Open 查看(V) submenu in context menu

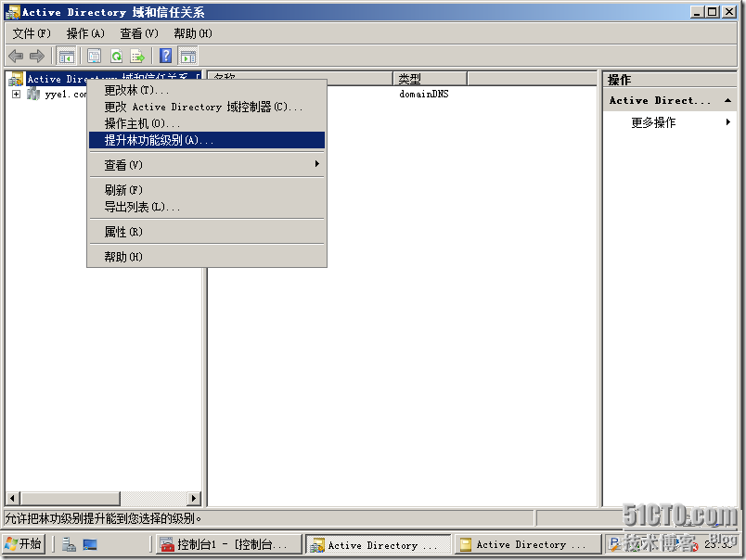pyautogui.click(x=207, y=165)
